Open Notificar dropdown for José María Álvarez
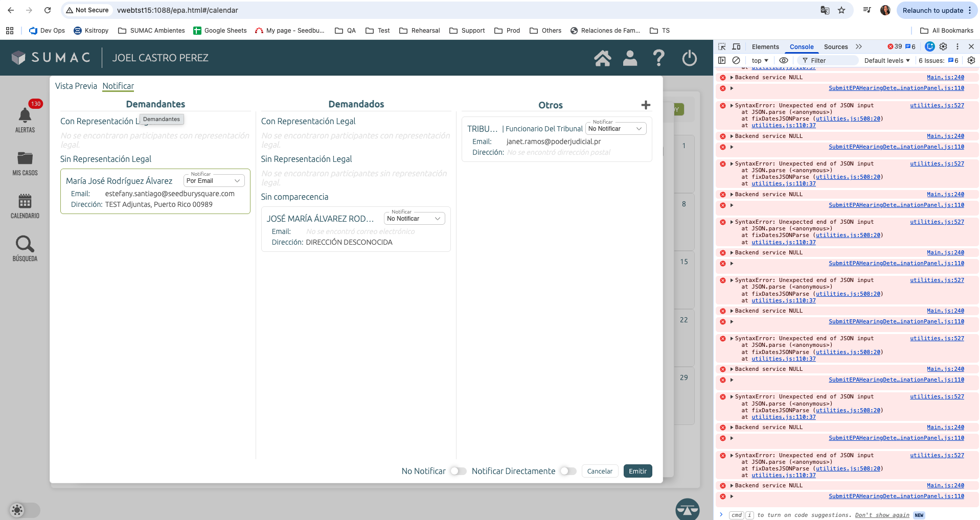980x520 pixels. pos(414,219)
